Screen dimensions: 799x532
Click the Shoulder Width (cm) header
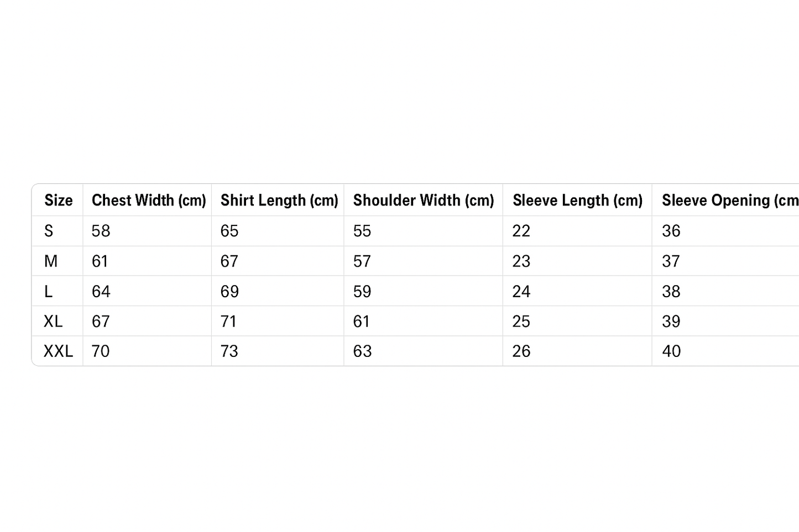click(423, 200)
